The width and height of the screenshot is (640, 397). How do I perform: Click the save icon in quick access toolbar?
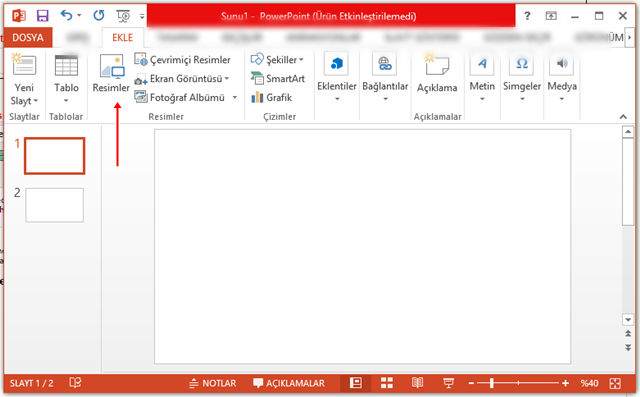tap(42, 16)
